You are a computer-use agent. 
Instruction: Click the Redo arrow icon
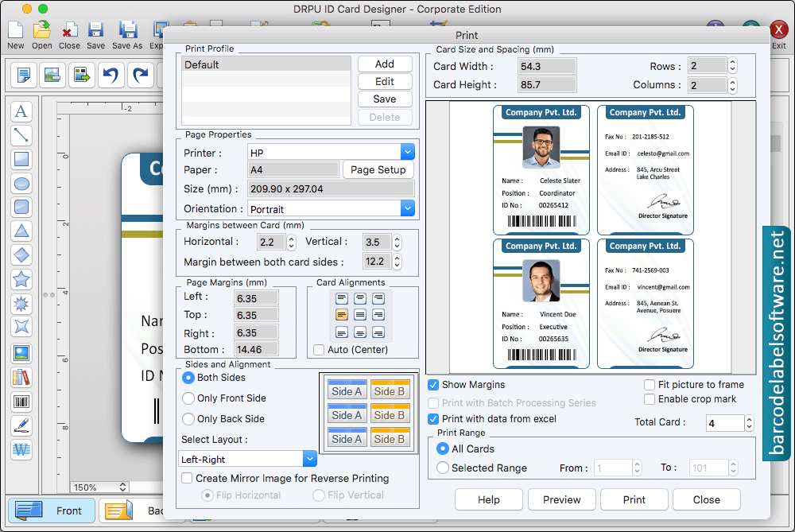point(140,75)
